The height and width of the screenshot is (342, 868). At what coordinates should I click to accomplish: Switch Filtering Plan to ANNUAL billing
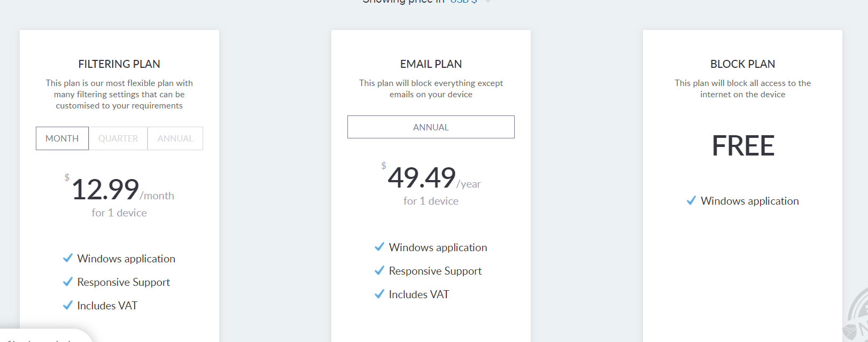(175, 138)
